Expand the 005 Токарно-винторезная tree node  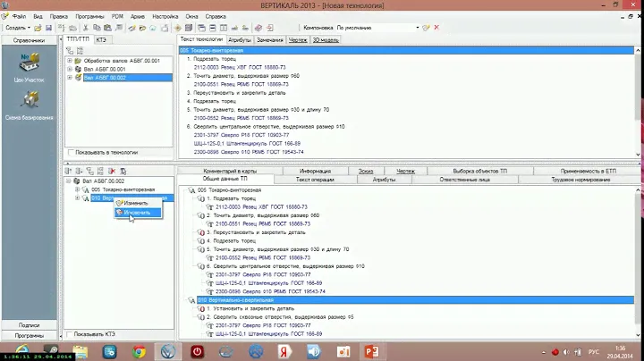pos(78,190)
